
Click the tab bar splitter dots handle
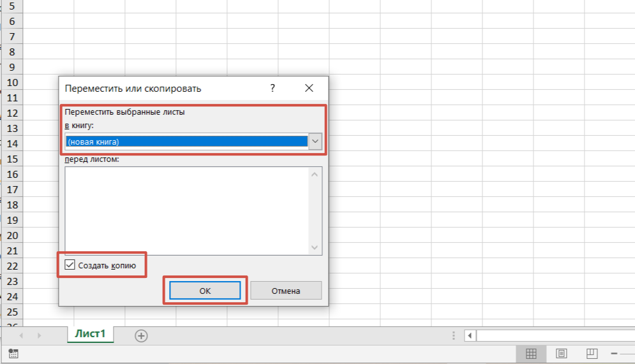click(454, 335)
